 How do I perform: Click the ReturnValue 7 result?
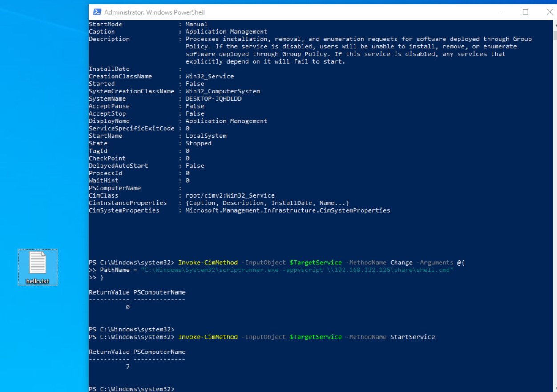128,367
